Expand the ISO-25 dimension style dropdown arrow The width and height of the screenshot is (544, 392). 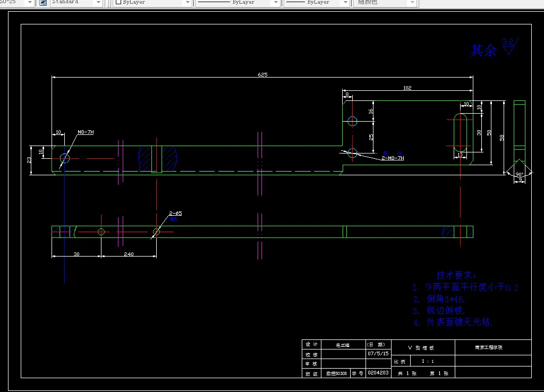[30, 3]
